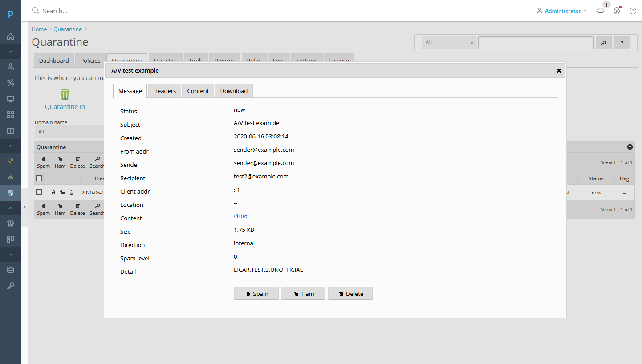
Task: Collapse the Quarantine panel with the arrow
Action: [630, 147]
